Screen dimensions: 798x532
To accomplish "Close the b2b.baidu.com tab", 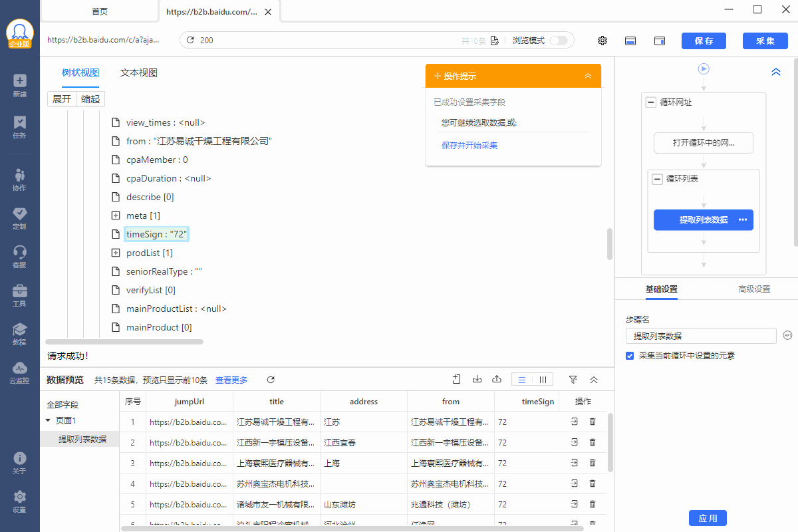I will click(268, 11).
